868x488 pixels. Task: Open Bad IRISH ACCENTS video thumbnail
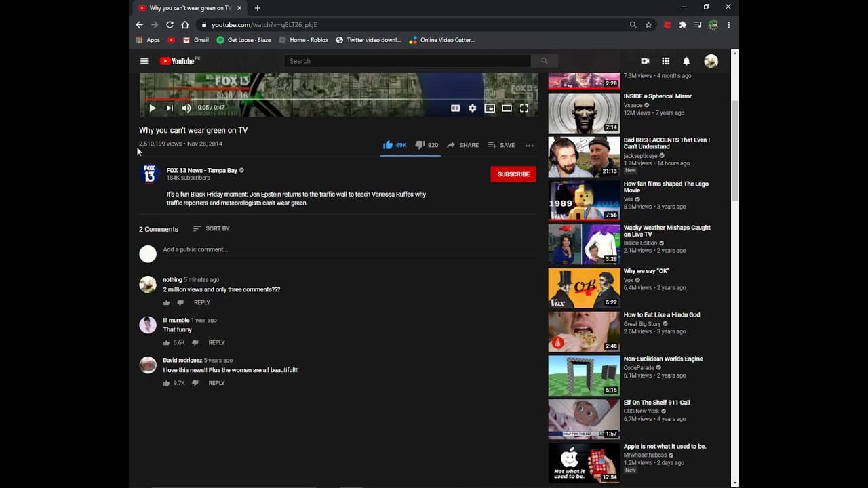coord(584,157)
